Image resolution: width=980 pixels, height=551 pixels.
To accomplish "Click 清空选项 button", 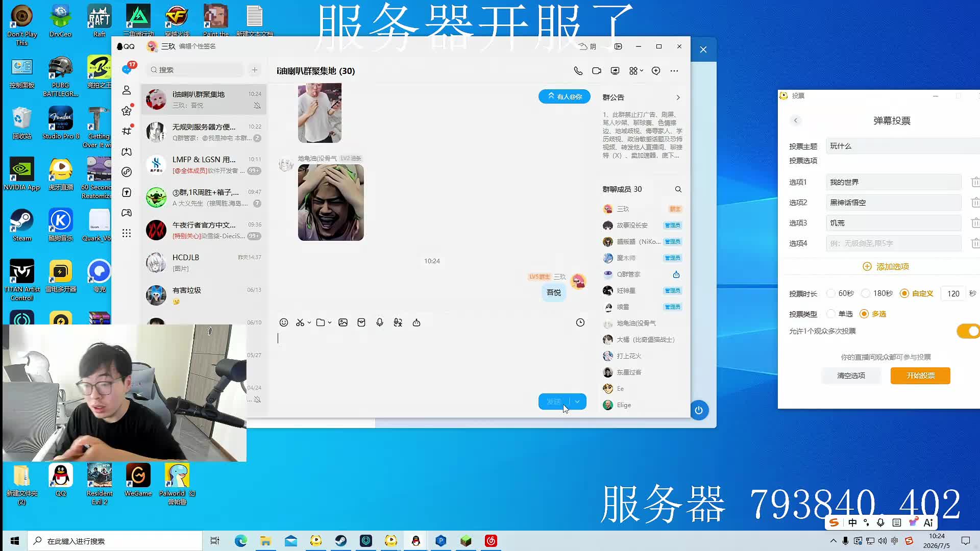I will pyautogui.click(x=851, y=375).
